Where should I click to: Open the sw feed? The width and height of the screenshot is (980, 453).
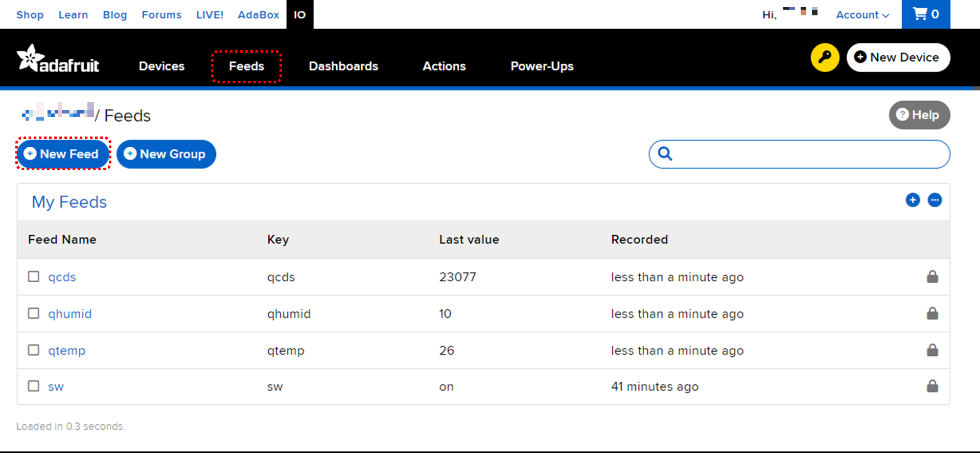56,387
